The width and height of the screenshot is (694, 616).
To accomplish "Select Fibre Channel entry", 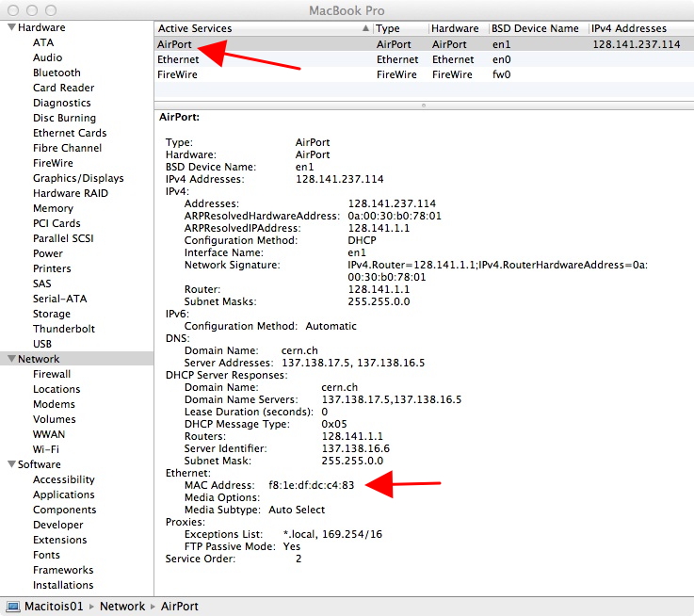I will coord(67,148).
